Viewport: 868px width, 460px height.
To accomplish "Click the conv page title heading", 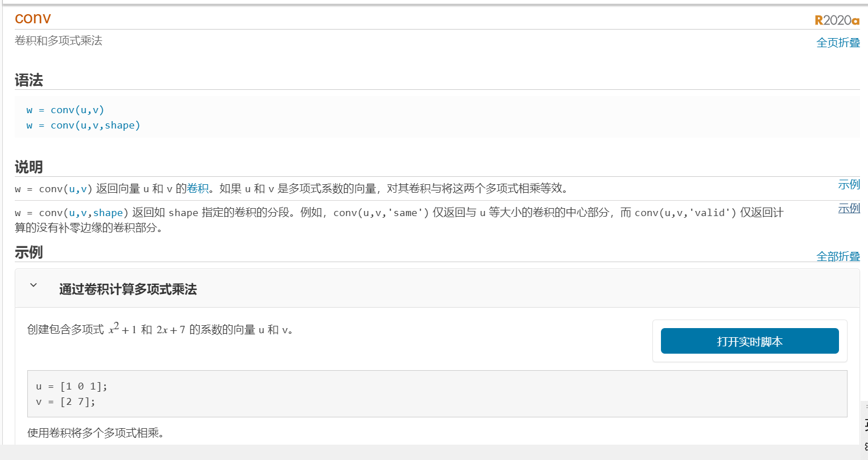I will pos(32,18).
